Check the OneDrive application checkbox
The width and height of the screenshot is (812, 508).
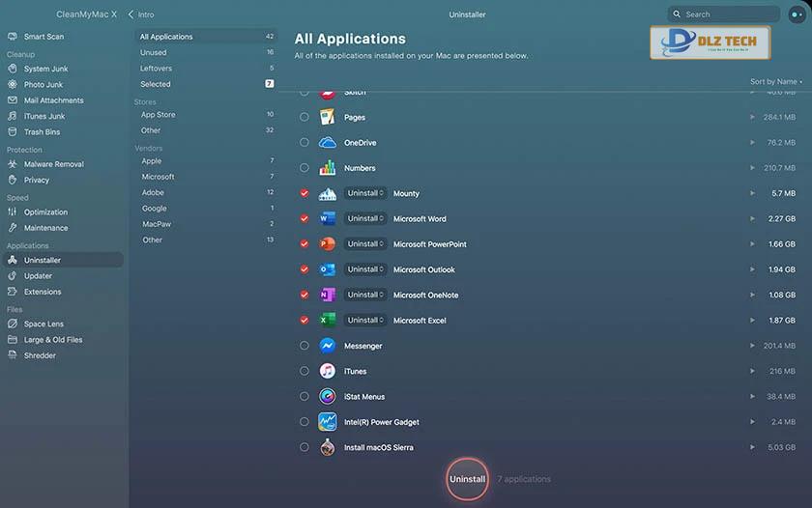304,142
